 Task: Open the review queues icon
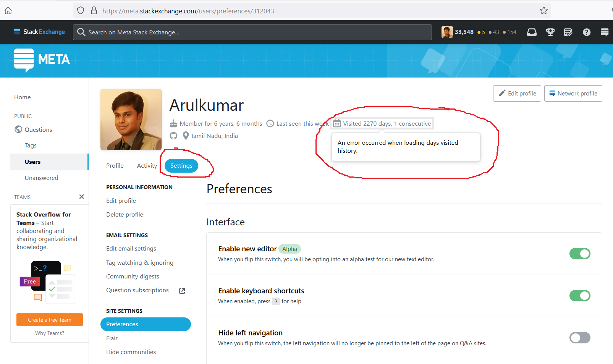[568, 32]
